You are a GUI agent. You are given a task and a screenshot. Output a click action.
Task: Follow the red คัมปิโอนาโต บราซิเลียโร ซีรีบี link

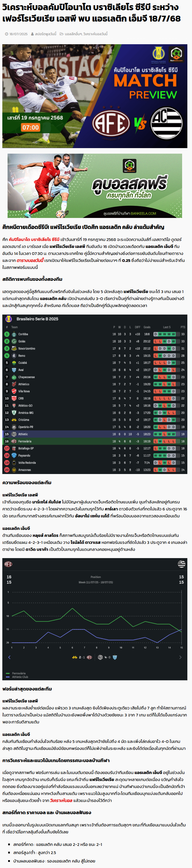pos(34,239)
